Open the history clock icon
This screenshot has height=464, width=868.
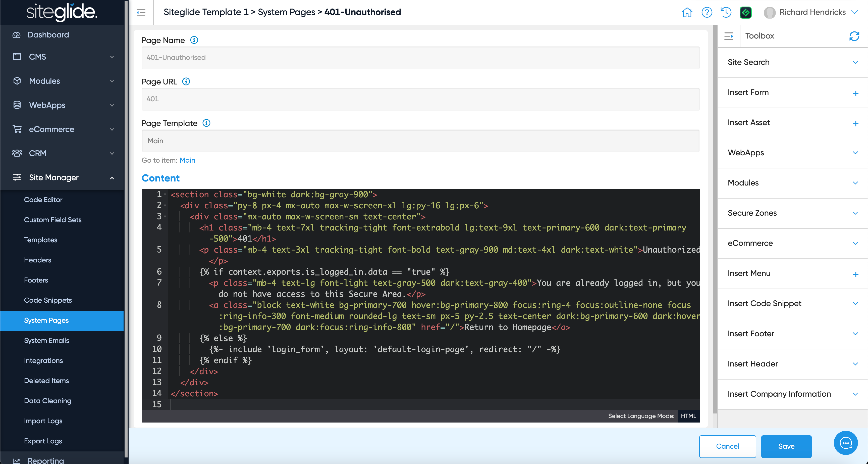coord(726,13)
